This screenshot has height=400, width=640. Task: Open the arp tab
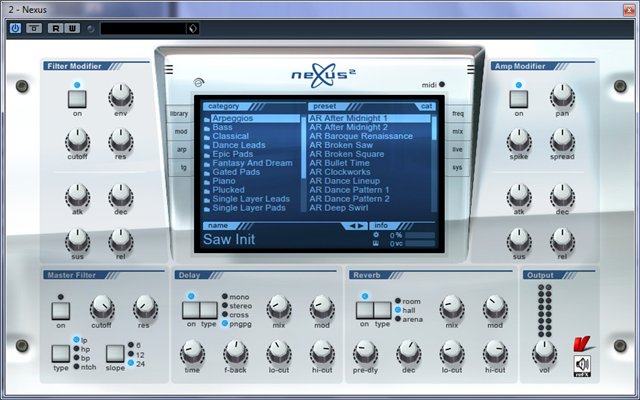[182, 149]
